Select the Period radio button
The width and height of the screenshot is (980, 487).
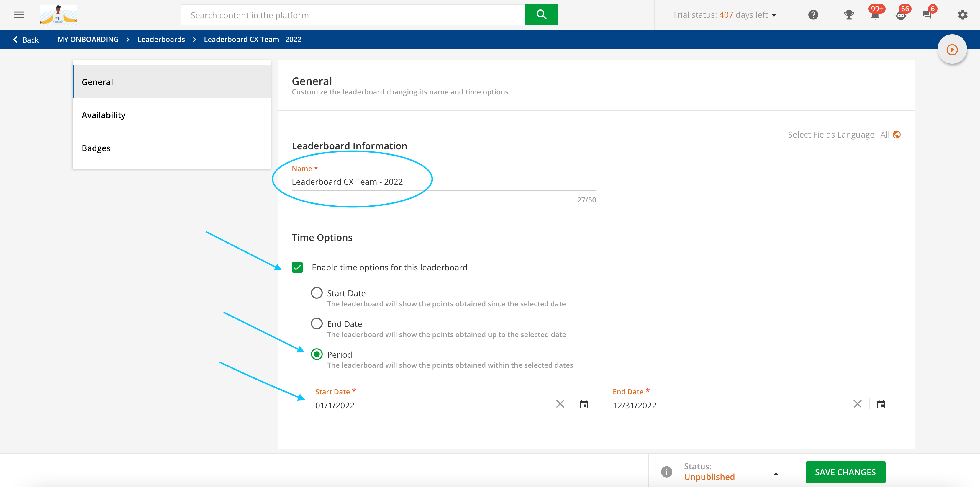(317, 354)
